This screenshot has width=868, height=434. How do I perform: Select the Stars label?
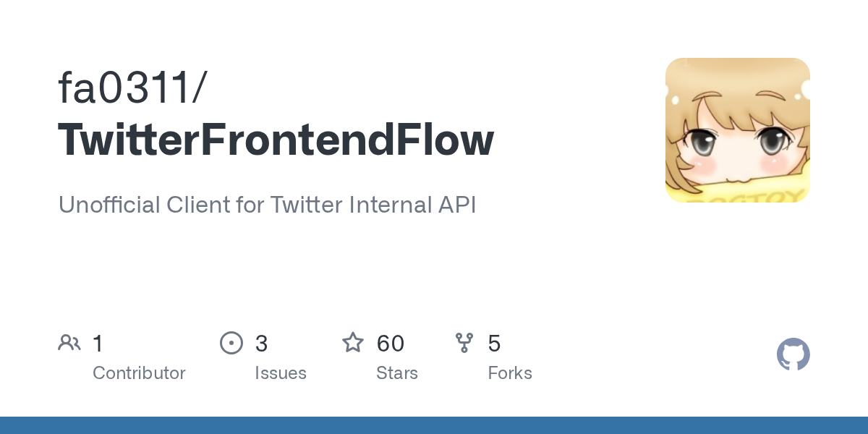(x=397, y=373)
